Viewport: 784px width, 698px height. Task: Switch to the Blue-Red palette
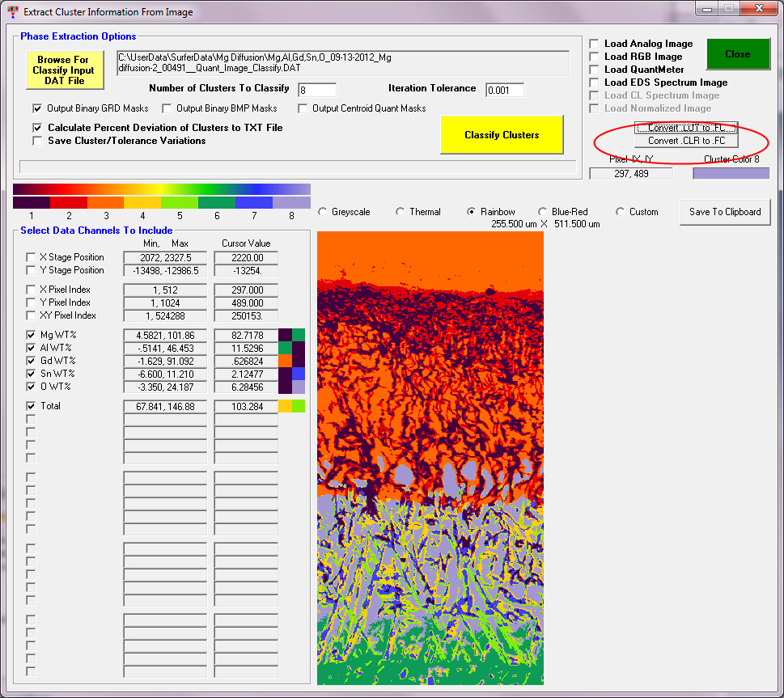(x=543, y=212)
